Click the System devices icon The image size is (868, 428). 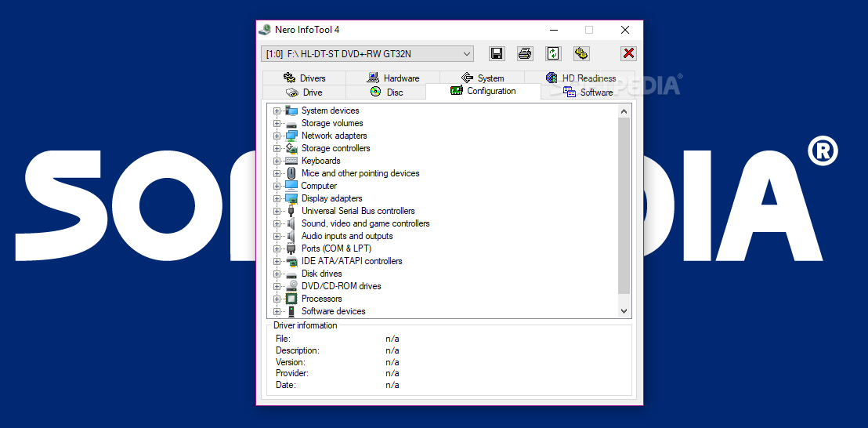pyautogui.click(x=291, y=111)
